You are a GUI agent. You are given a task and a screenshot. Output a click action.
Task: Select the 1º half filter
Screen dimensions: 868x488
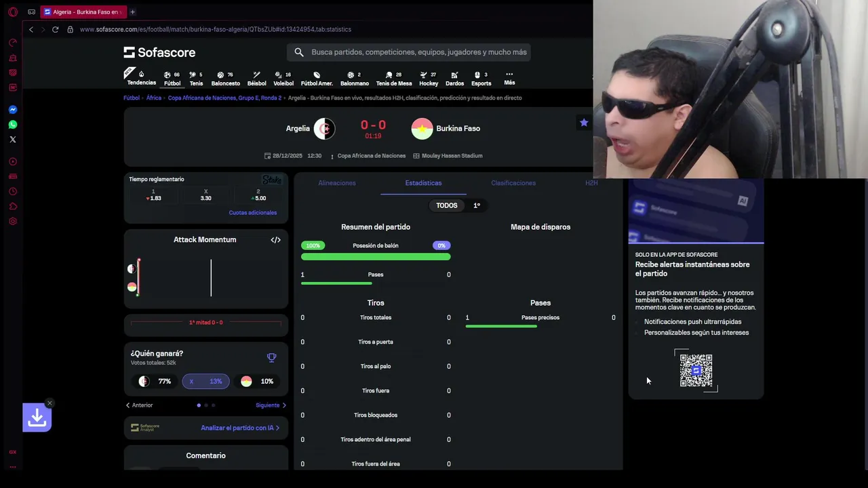477,205
